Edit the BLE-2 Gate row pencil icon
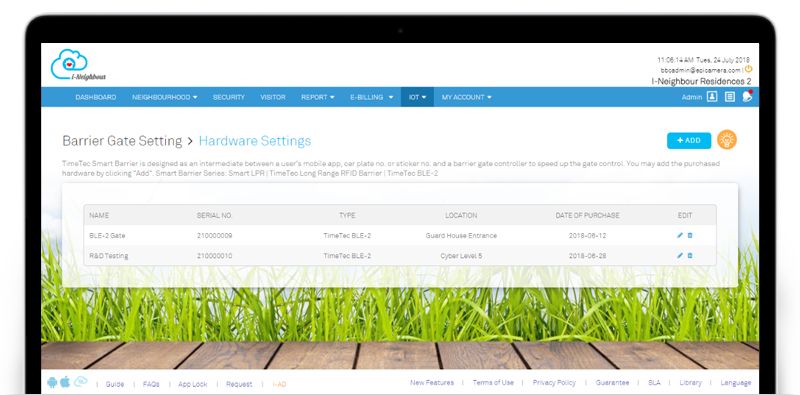The height and width of the screenshot is (395, 800). coord(680,235)
